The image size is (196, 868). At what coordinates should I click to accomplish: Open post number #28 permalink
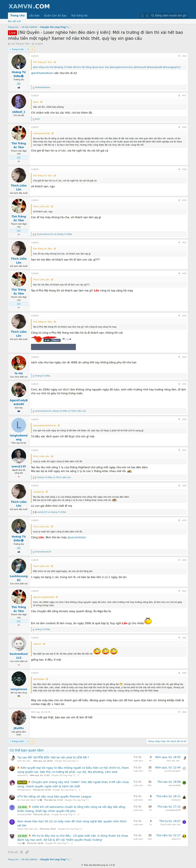(x=184, y=127)
